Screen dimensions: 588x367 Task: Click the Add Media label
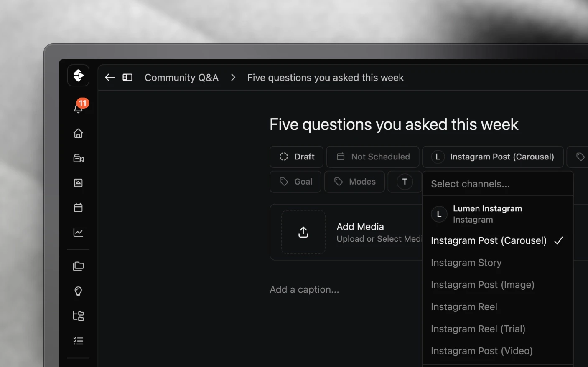point(360,227)
